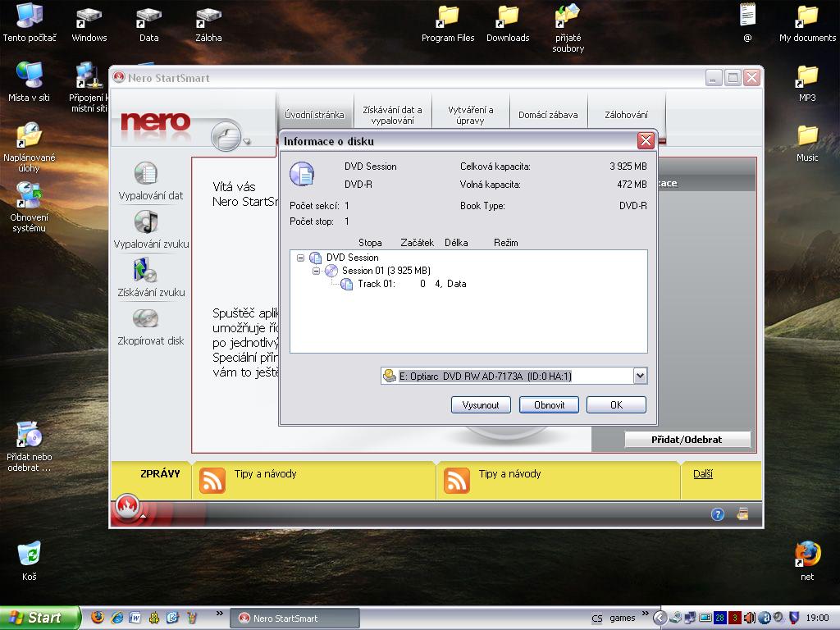Click the ZPRÁVY news heading

[160, 473]
